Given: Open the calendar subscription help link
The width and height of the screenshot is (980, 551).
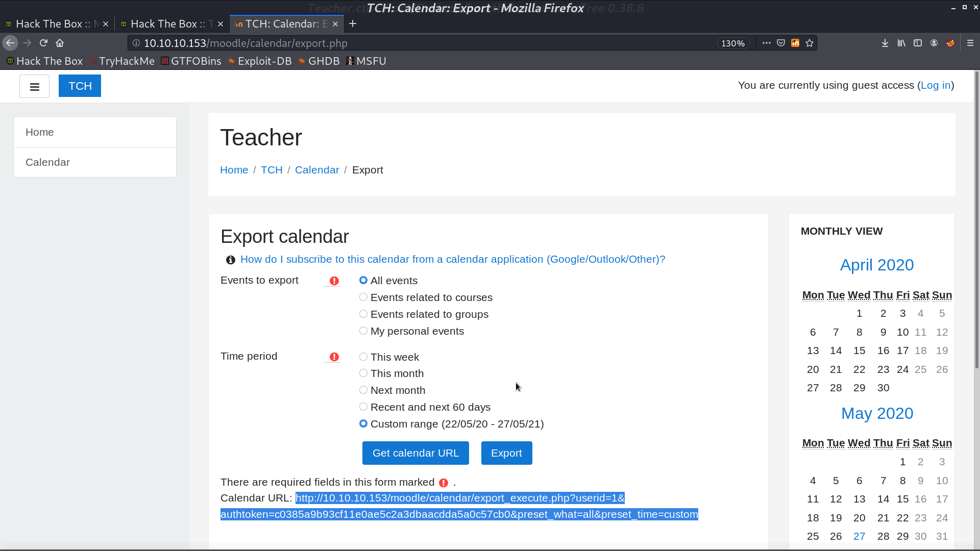Looking at the screenshot, I should tap(453, 259).
